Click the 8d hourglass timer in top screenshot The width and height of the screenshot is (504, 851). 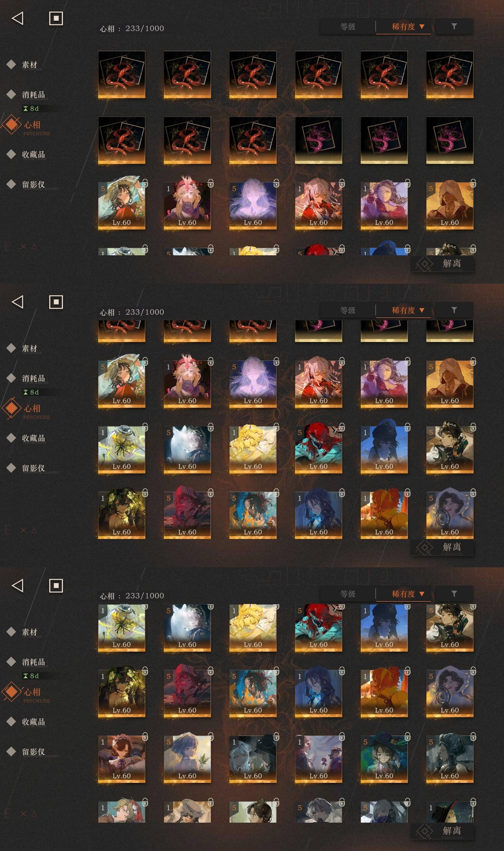point(31,108)
